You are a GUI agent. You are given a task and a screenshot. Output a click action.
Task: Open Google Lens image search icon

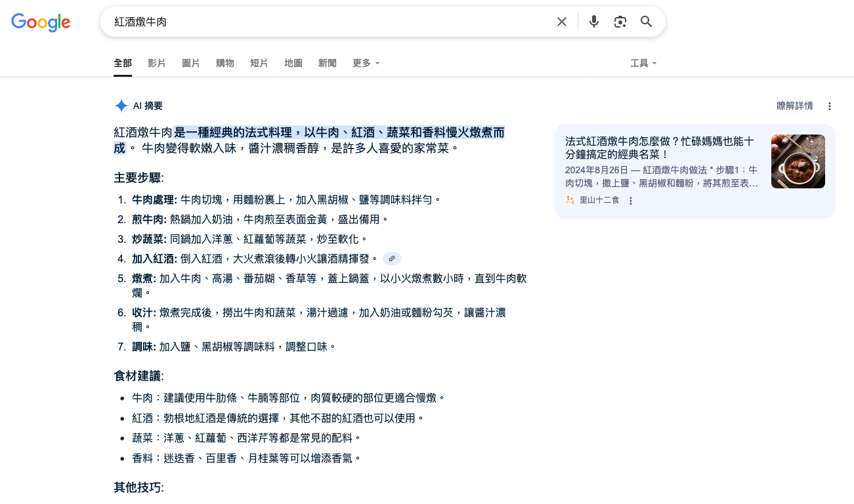tap(620, 22)
